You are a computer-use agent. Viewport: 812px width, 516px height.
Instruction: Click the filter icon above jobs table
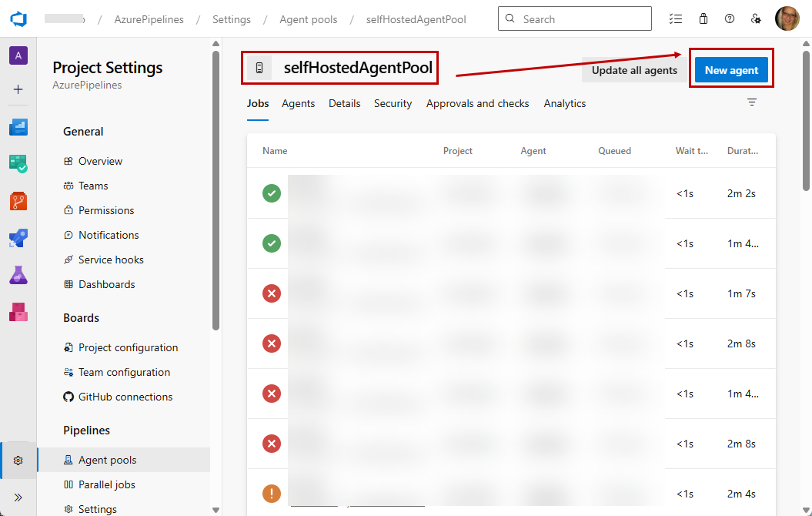(752, 102)
